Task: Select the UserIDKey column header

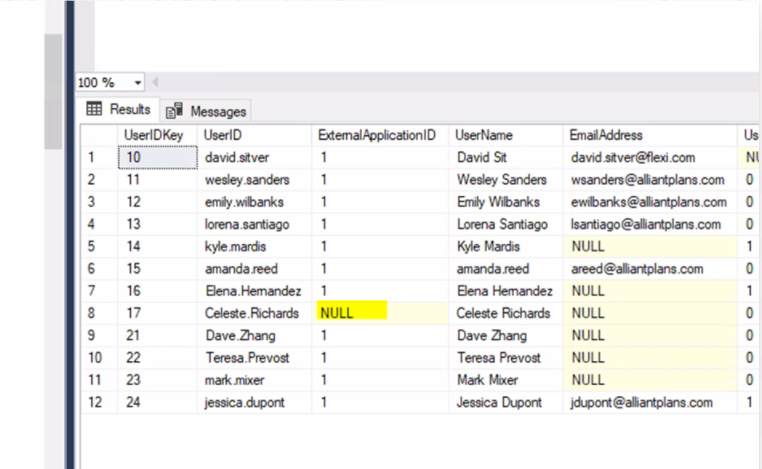Action: tap(157, 135)
